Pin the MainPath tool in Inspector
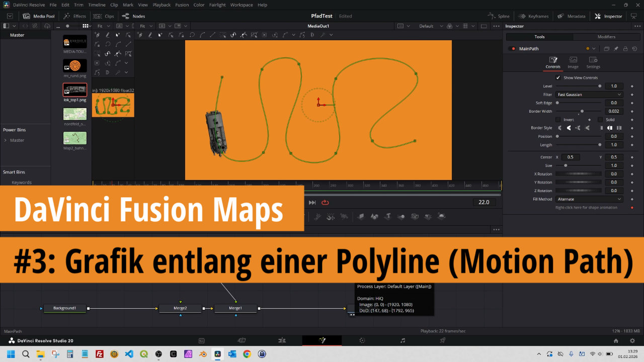 (616, 49)
